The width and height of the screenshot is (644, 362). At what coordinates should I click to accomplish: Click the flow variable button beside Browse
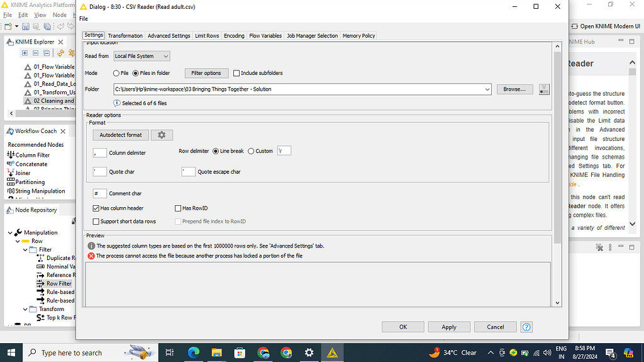click(x=545, y=89)
